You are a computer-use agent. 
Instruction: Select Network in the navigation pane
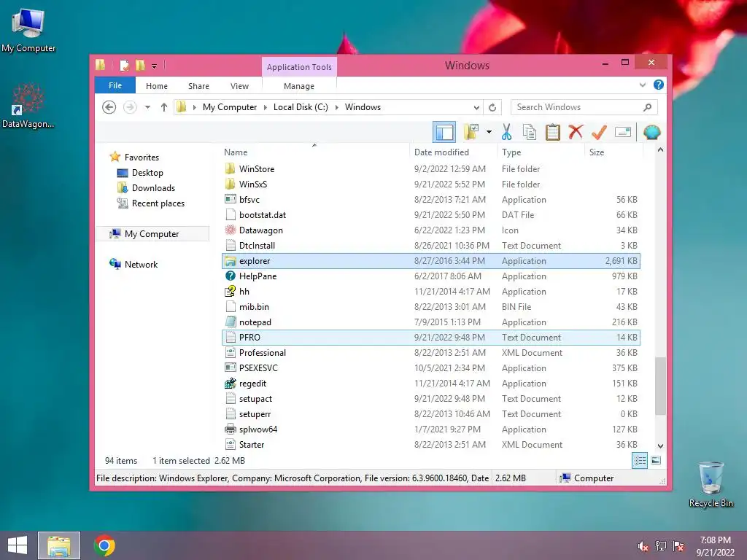pyautogui.click(x=141, y=264)
